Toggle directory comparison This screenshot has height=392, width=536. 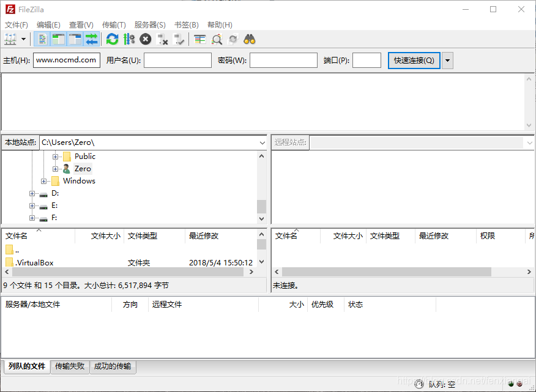click(217, 39)
